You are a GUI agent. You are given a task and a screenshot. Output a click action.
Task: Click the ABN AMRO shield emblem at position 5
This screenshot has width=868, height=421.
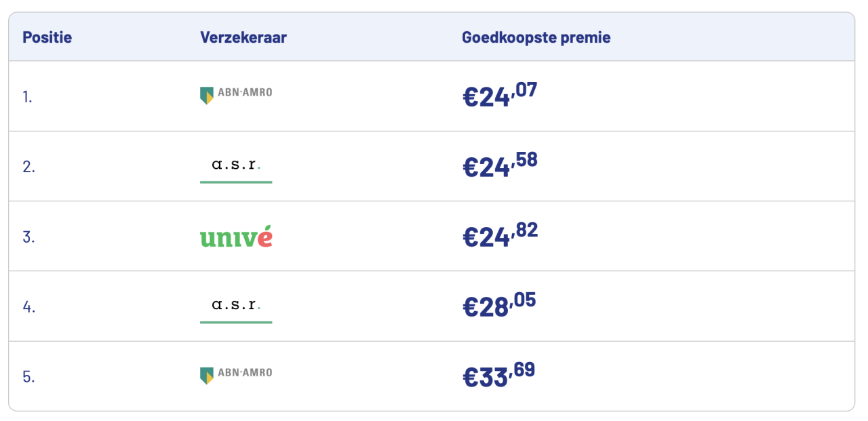pos(207,375)
